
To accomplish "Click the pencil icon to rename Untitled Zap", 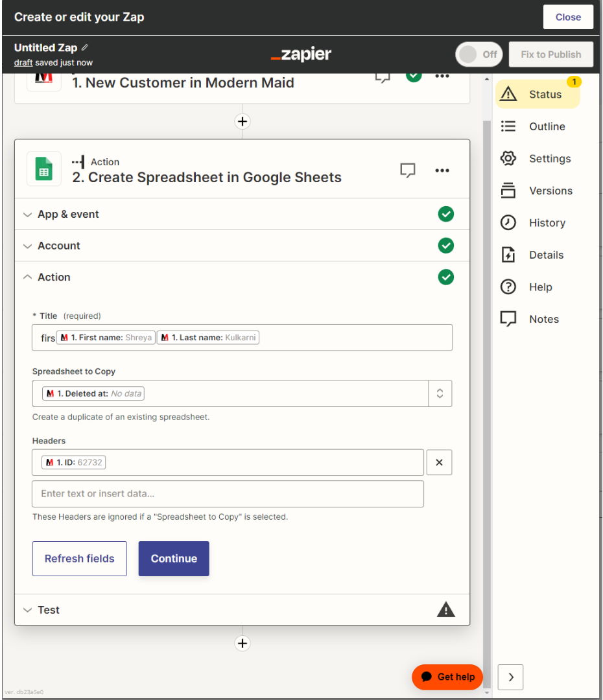I will pyautogui.click(x=85, y=47).
